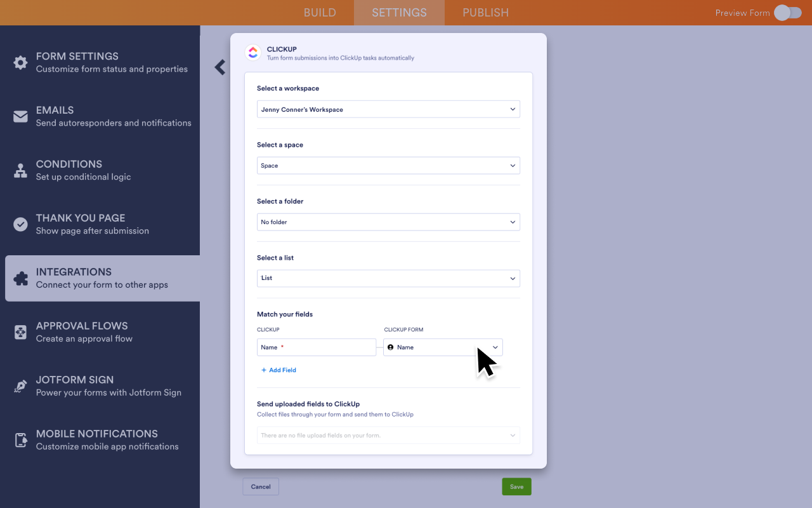Click the Jotform Sign pen icon
Viewport: 812px width, 508px height.
pos(21,386)
